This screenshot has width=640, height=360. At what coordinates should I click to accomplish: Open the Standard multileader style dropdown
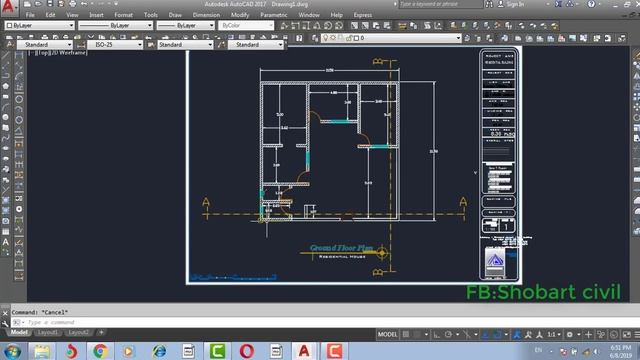256,44
